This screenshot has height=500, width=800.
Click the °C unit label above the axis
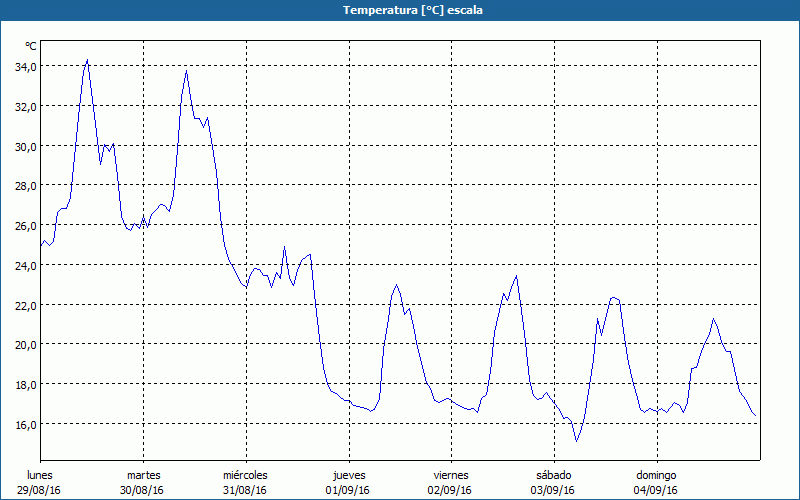pos(31,46)
